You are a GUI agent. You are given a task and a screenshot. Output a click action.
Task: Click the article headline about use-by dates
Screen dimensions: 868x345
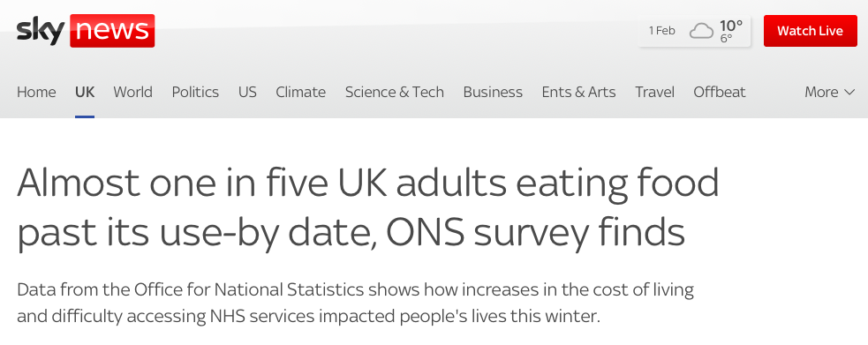[368, 208]
